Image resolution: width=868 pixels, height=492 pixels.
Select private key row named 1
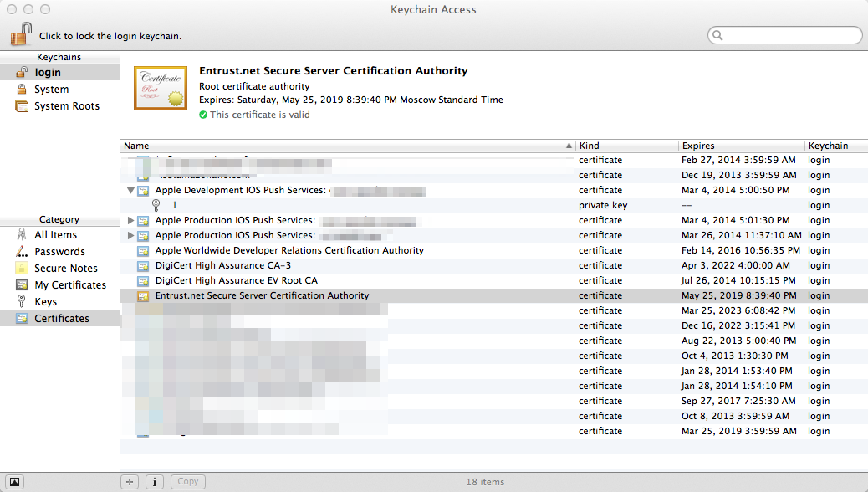(493, 205)
